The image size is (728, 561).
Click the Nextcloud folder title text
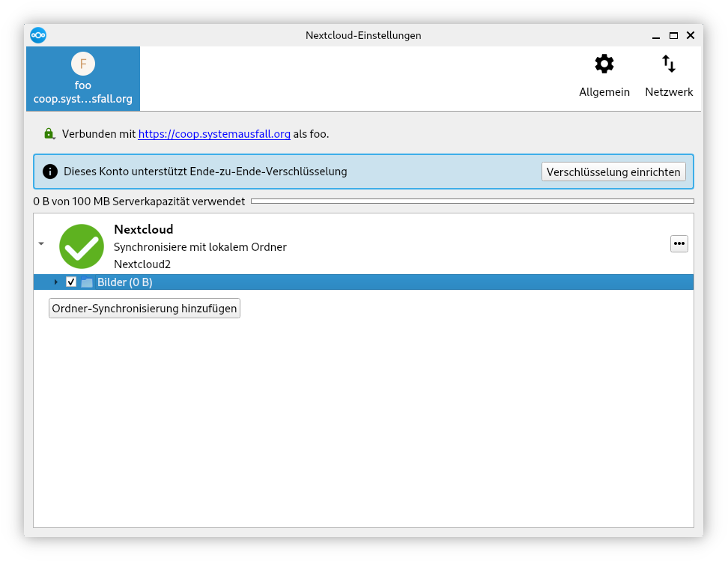pyautogui.click(x=144, y=229)
